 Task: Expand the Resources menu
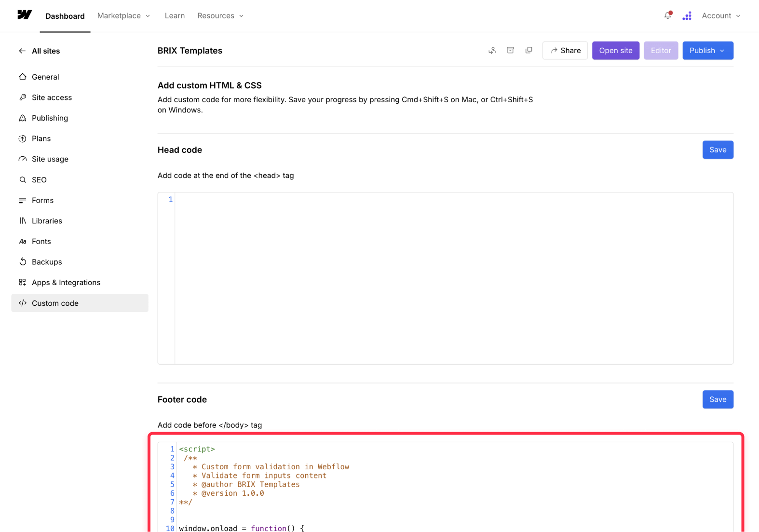click(220, 16)
